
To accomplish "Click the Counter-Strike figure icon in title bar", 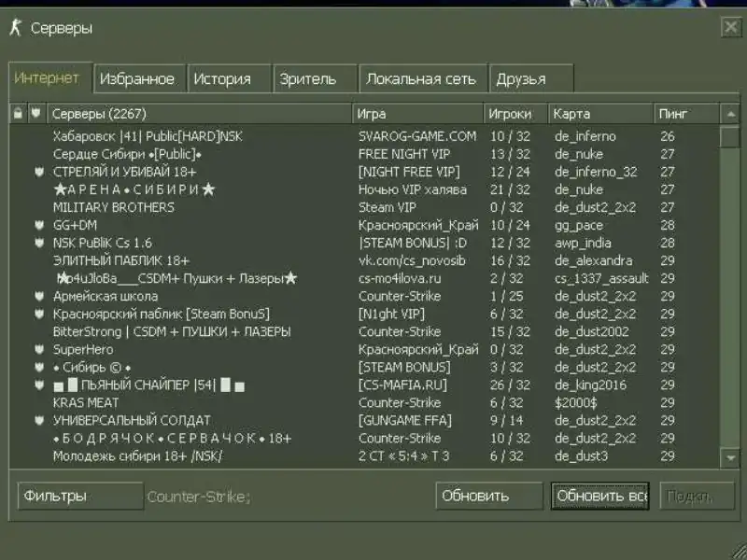I will (x=16, y=28).
